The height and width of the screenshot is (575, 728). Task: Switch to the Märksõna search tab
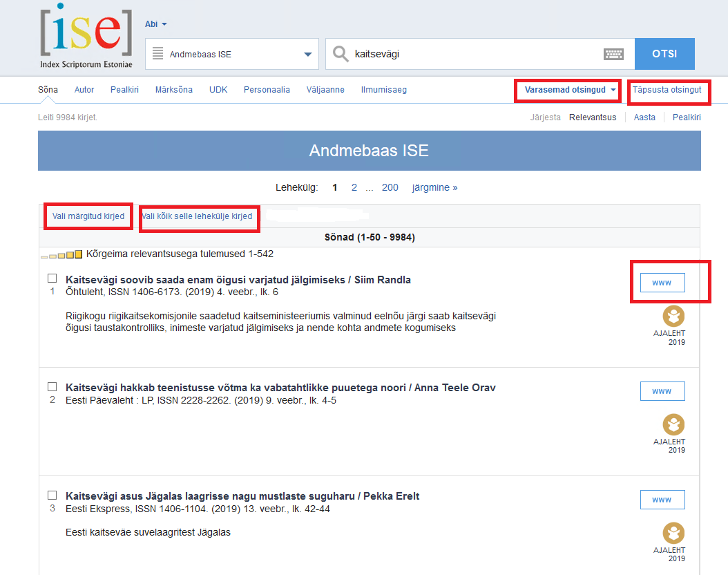(173, 90)
